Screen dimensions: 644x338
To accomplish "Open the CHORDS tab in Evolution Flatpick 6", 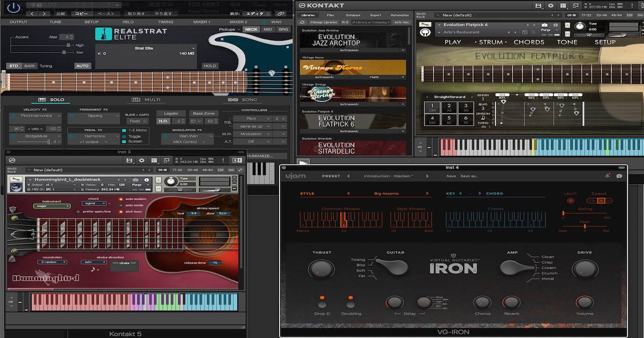I will point(529,42).
